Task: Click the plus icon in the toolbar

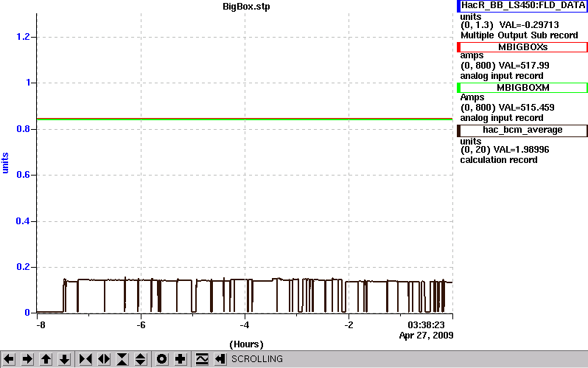Action: (x=181, y=359)
